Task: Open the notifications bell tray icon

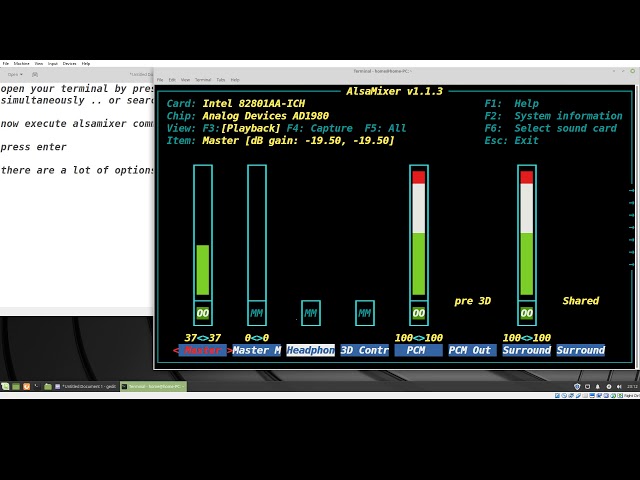Action: tap(598, 387)
